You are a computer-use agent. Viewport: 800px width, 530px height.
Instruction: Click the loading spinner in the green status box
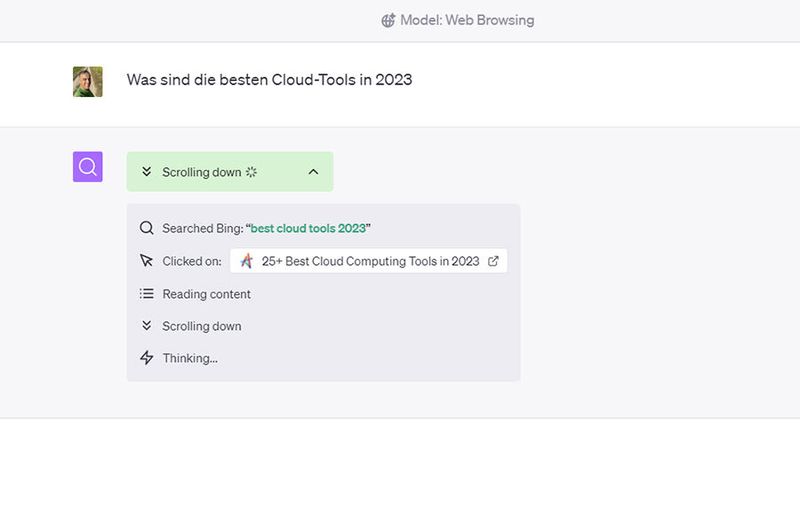pos(252,172)
